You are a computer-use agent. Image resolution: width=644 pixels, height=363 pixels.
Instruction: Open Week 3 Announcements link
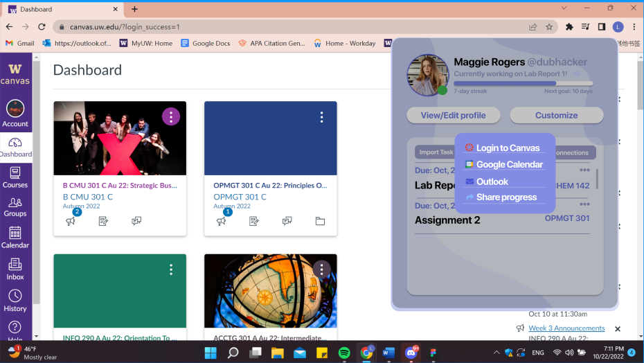(566, 328)
